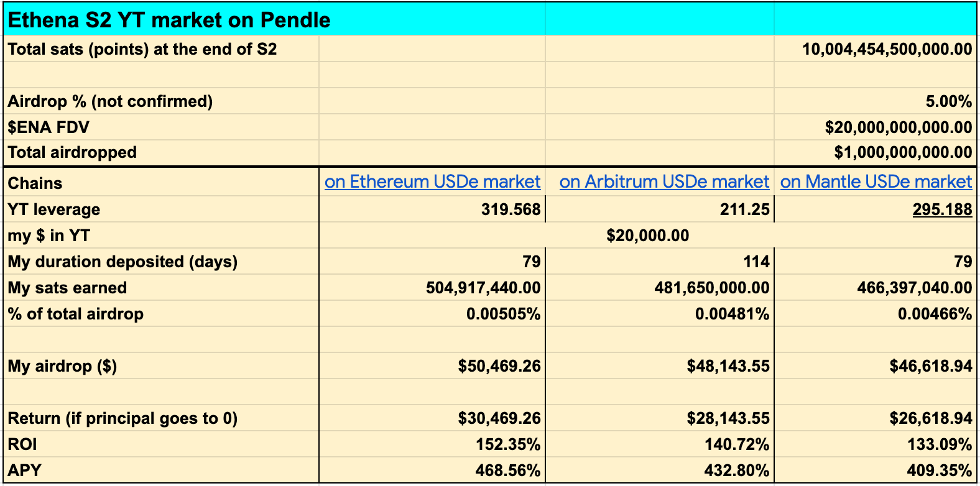
Task: Select the Arbitrum duration cell showing 114
Action: point(756,262)
